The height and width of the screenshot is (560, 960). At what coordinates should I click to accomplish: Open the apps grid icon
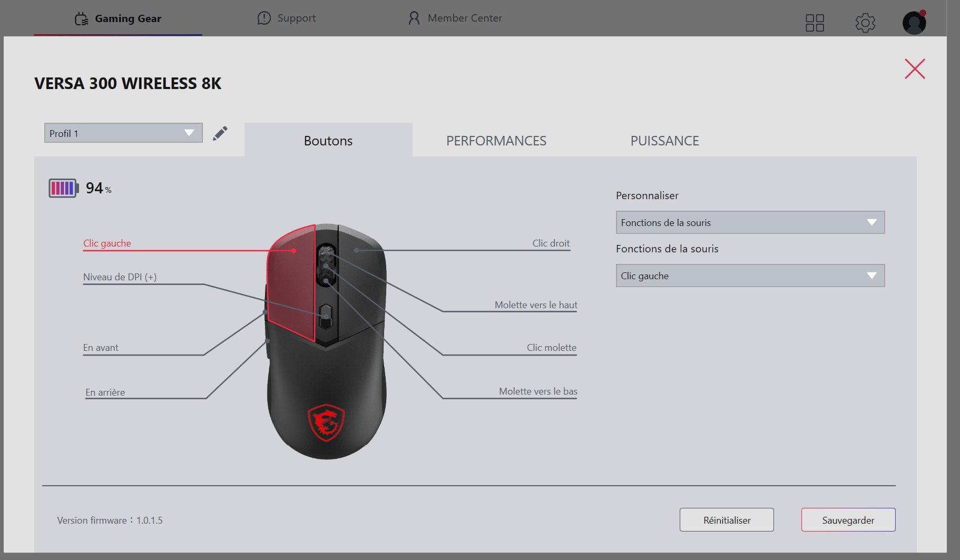[815, 23]
